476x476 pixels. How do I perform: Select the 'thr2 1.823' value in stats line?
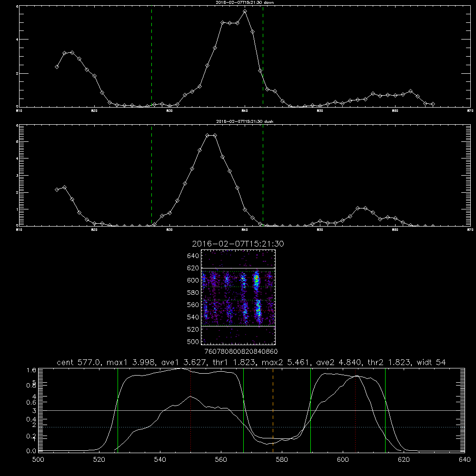coord(389,362)
